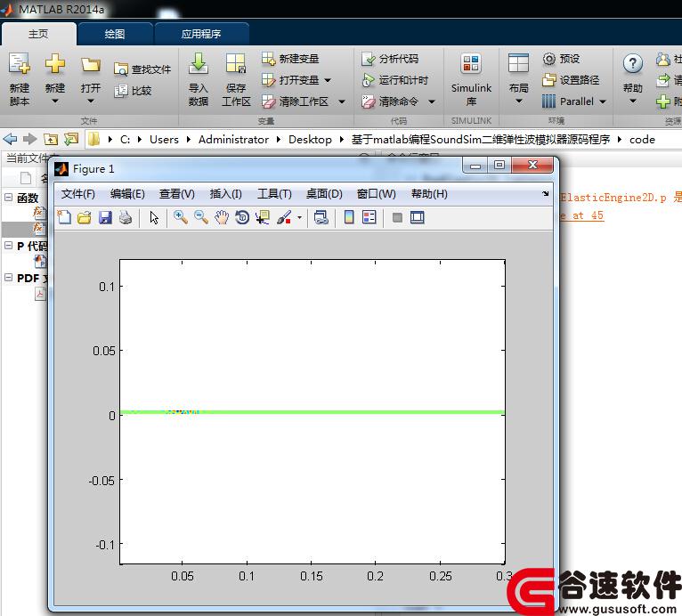Click the Forward arrow in address bar
The height and width of the screenshot is (616, 682).
(29, 140)
